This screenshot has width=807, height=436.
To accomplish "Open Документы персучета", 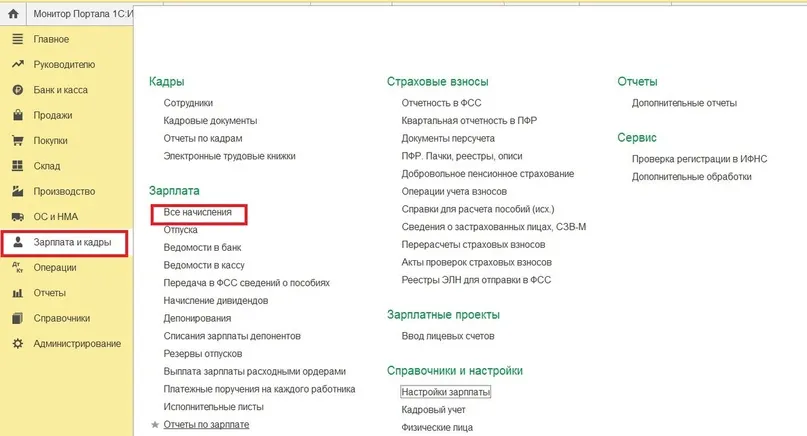I will (448, 138).
